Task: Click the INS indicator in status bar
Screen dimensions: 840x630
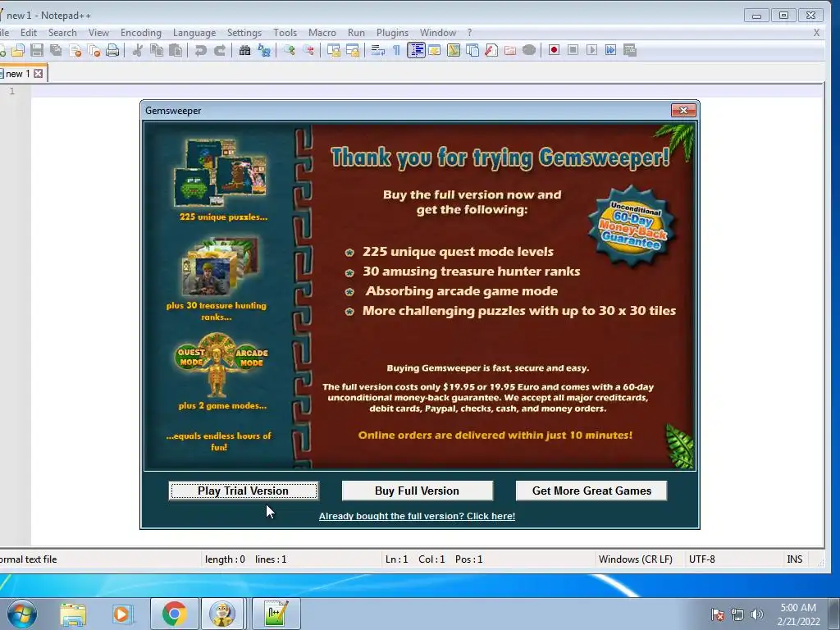Action: (794, 559)
